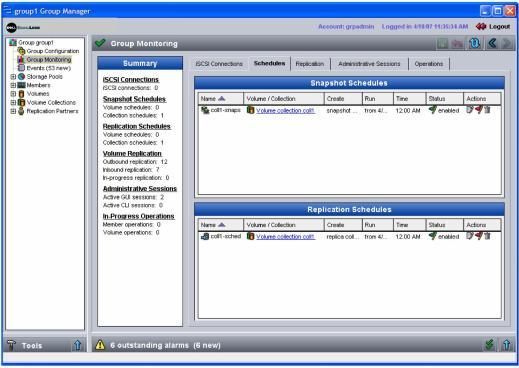Image resolution: width=519 pixels, height=368 pixels.
Task: Open Group Configuration in tree
Action: point(53,51)
